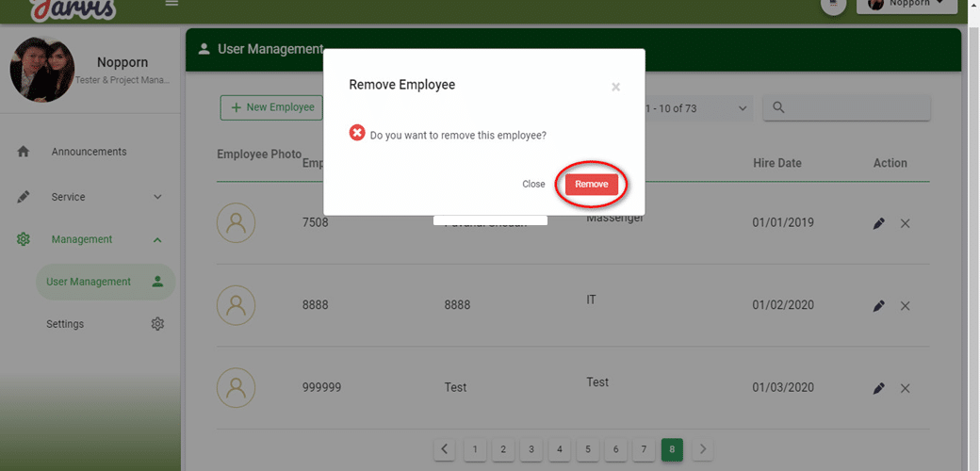The width and height of the screenshot is (980, 471).
Task: Click the red Remove button
Action: (x=591, y=185)
